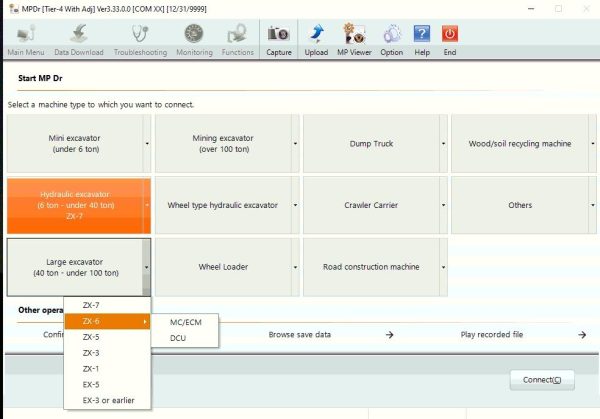Screen dimensions: 600x419
Task: Expand Dump Truck dropdown arrow
Action: pyautogui.click(x=443, y=143)
